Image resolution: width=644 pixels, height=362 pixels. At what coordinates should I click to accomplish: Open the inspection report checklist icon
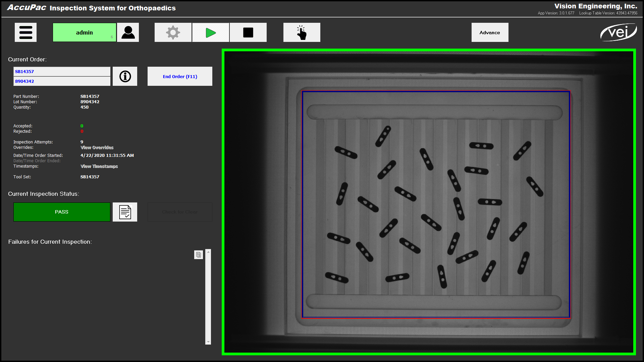click(125, 212)
